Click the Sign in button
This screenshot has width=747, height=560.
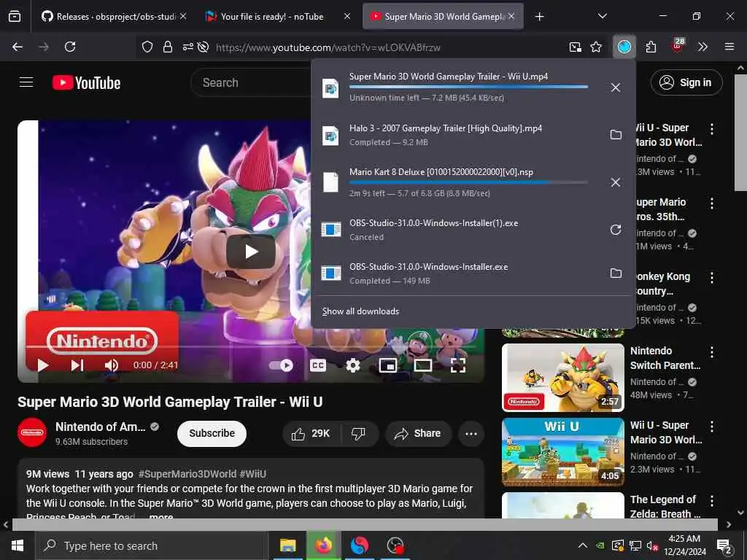686,82
